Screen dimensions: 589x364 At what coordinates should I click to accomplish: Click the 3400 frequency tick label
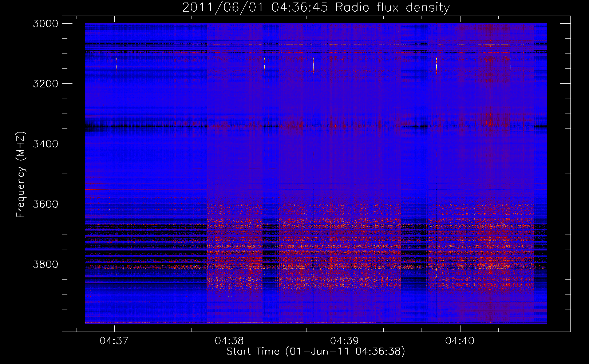coord(46,144)
